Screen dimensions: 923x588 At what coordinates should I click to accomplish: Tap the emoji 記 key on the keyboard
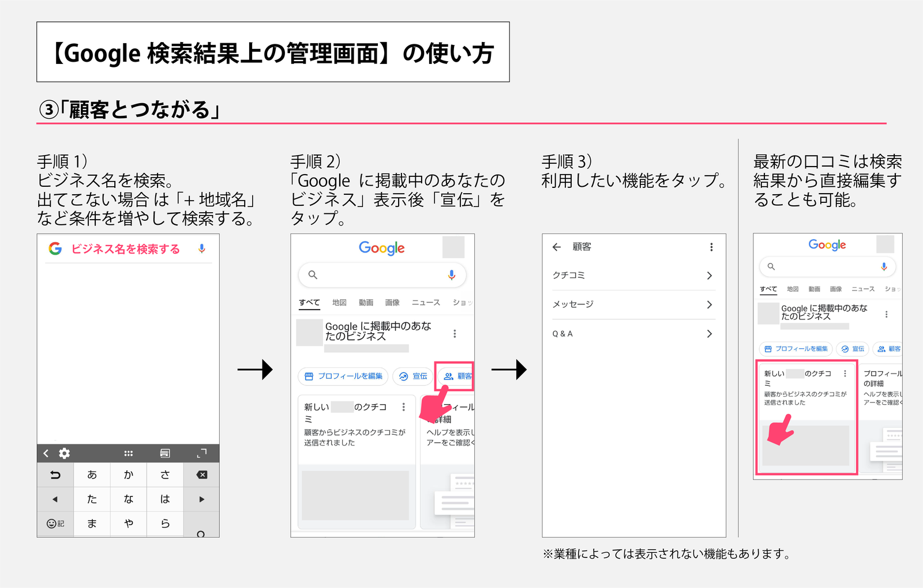(55, 523)
